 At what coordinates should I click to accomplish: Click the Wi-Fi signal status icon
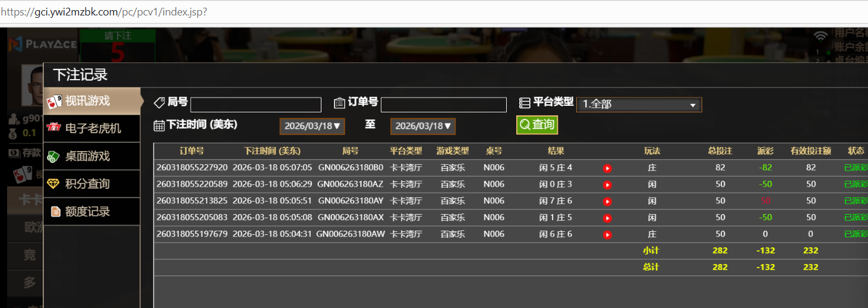(820, 37)
